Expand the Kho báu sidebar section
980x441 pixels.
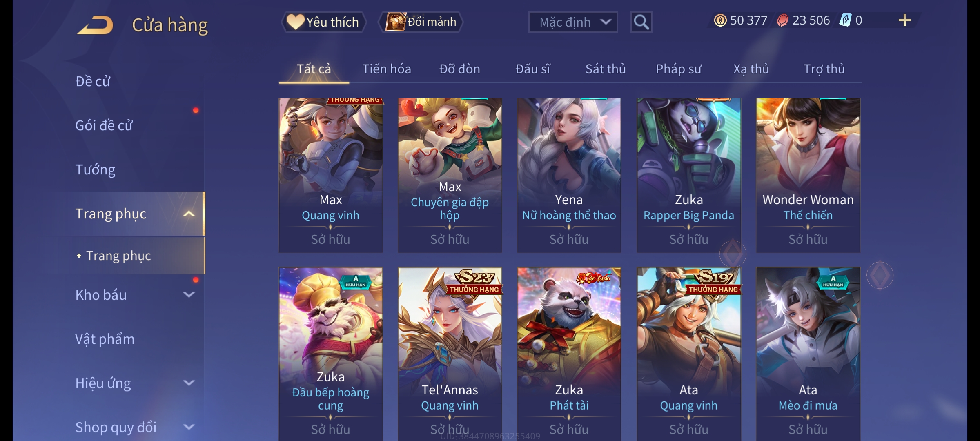[189, 295]
